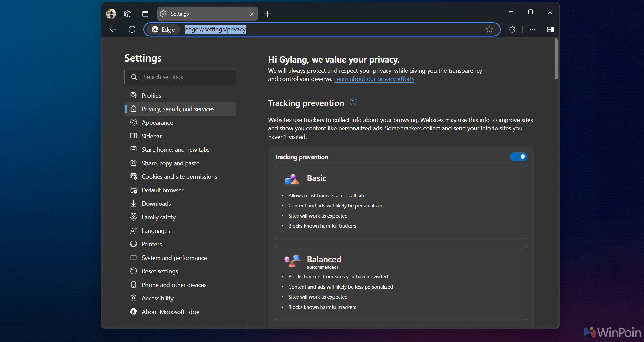Click Learn about our privacy efforts link
644x342 pixels.
click(x=374, y=79)
